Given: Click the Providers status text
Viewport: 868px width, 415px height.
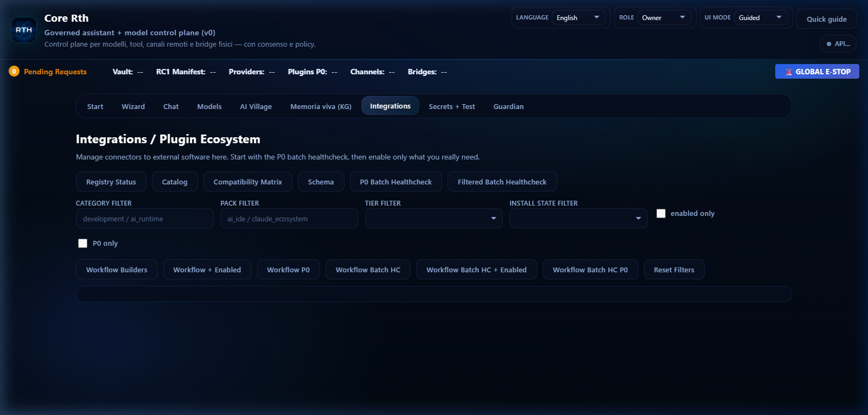Looking at the screenshot, I should tap(252, 72).
